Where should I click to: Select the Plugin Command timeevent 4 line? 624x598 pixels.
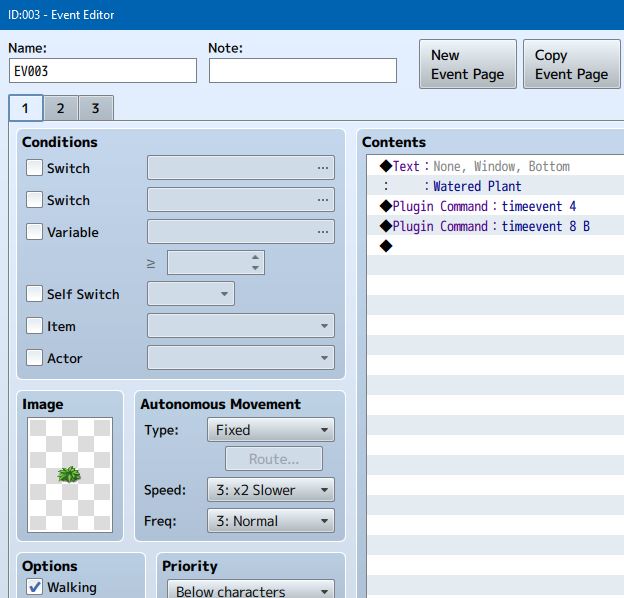[484, 206]
